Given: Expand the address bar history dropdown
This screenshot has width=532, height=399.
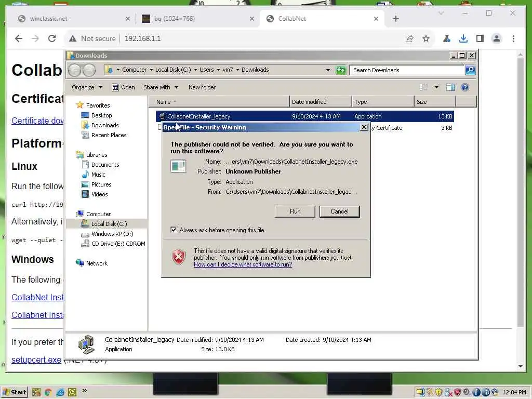Looking at the screenshot, I should tap(328, 70).
